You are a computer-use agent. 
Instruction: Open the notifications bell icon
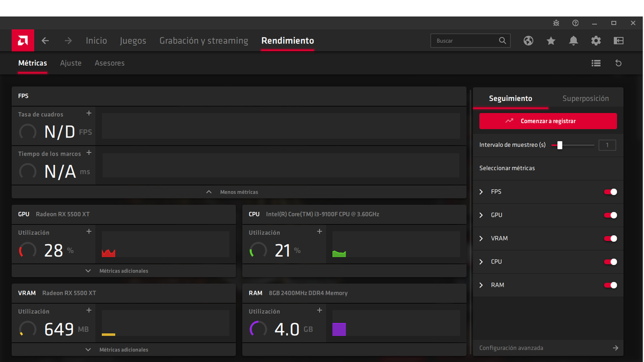click(574, 41)
